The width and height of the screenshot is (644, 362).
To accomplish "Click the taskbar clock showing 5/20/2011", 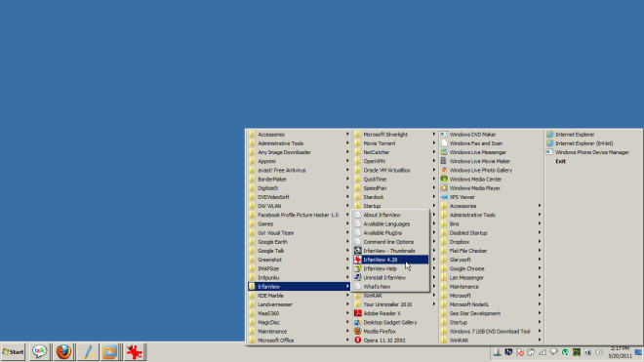I will 620,352.
